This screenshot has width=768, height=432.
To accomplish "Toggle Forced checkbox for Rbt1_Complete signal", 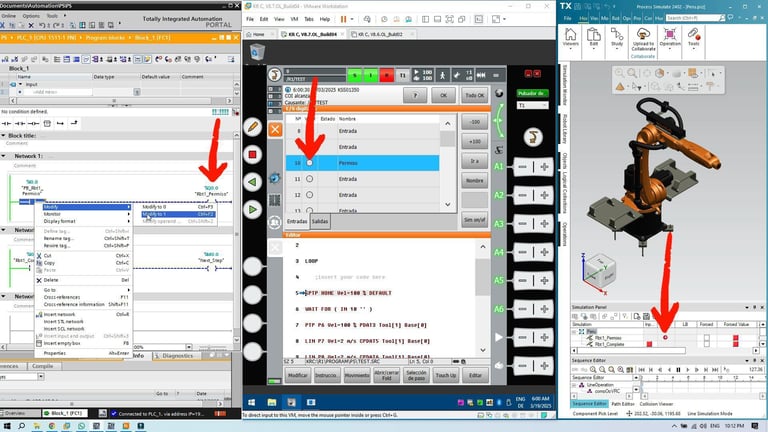I will click(706, 344).
